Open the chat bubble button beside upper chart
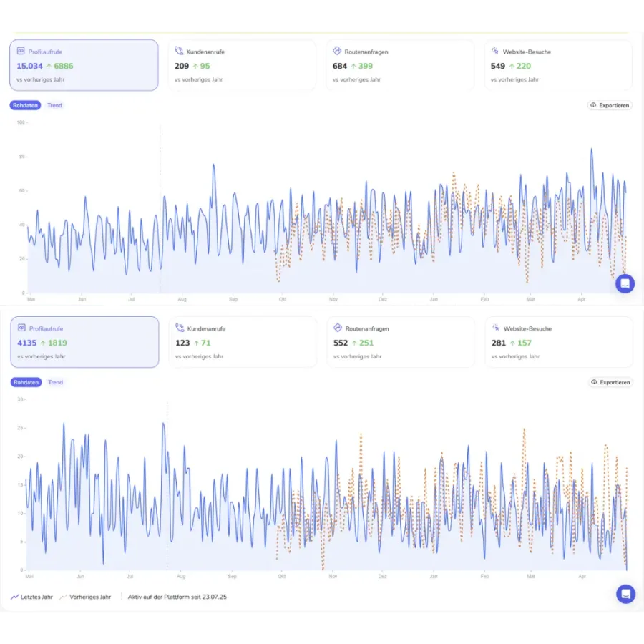The height and width of the screenshot is (644, 644). point(625,284)
